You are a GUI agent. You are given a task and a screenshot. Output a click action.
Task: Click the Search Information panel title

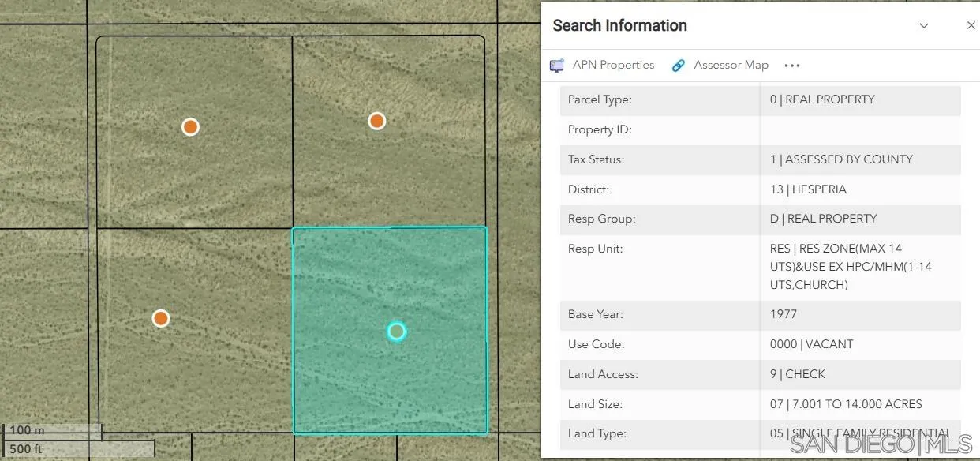[x=619, y=25]
